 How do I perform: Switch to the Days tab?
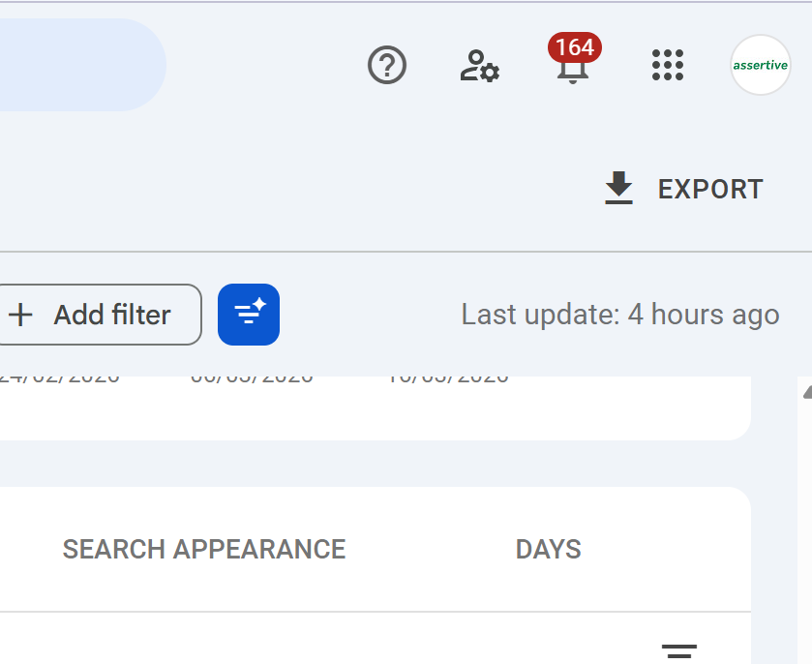point(548,550)
